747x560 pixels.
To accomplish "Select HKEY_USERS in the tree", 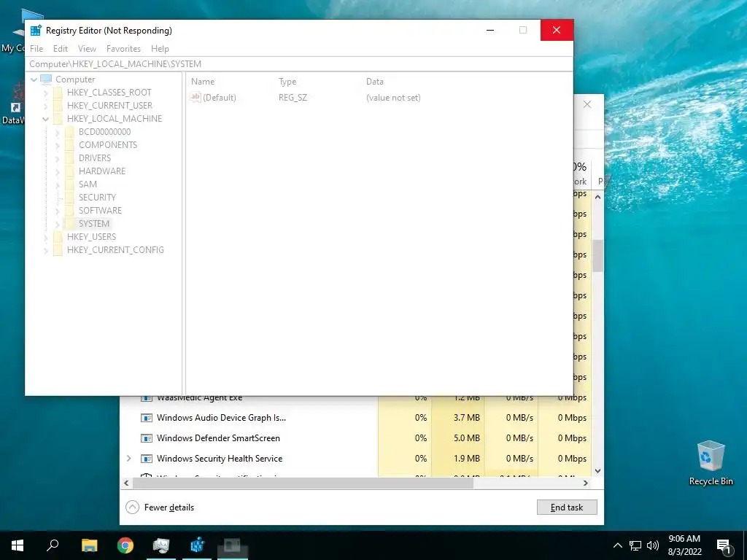I will click(91, 237).
